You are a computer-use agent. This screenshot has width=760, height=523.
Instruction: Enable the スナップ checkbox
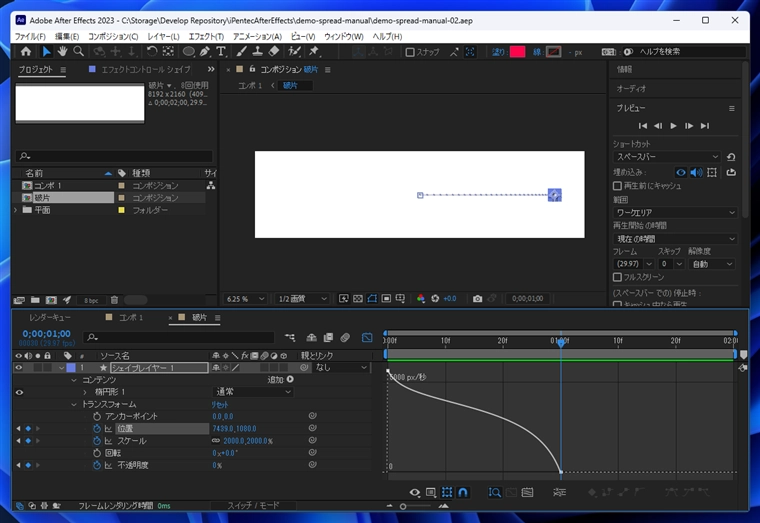tap(410, 52)
